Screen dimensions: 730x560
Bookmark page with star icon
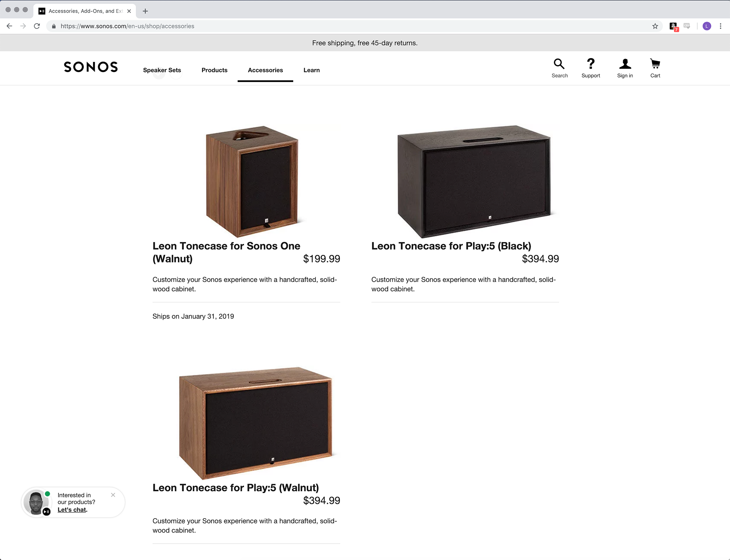pos(655,26)
